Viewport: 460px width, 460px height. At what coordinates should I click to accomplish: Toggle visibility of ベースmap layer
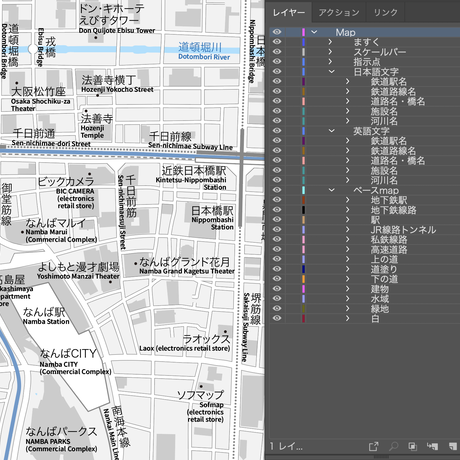277,190
